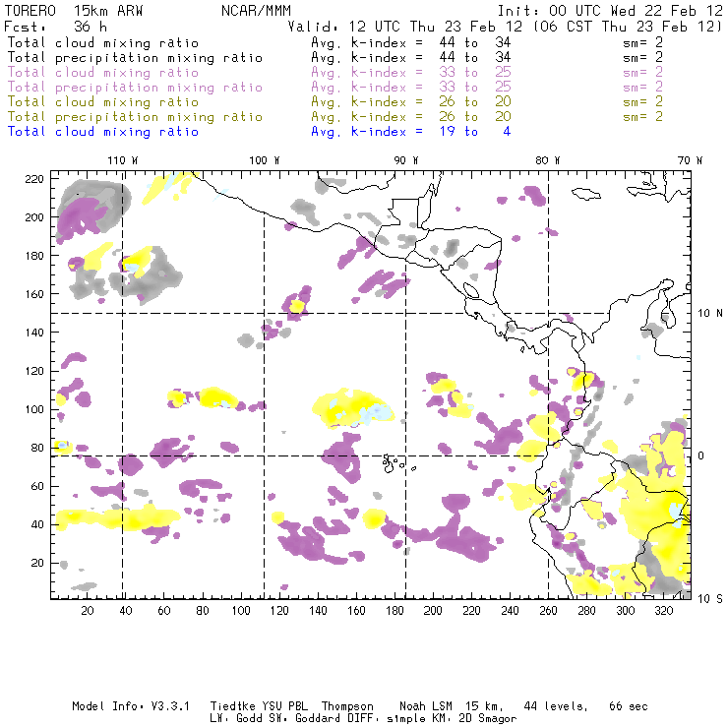728x728 pixels.
Task: Click the blue "Avg. k-index = 19 to 4" text
Action: [x=411, y=132]
